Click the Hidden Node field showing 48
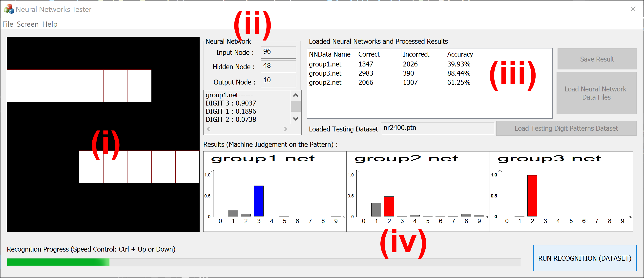This screenshot has height=278, width=644. tap(278, 66)
